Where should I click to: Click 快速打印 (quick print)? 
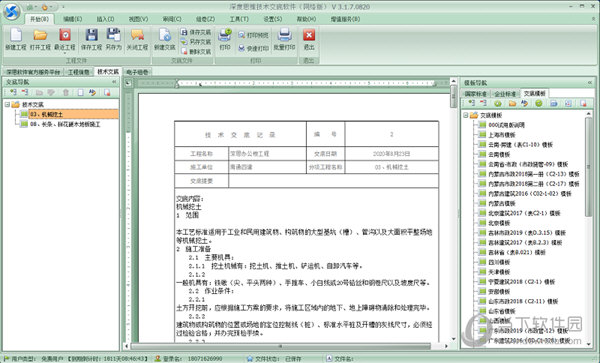pyautogui.click(x=253, y=48)
